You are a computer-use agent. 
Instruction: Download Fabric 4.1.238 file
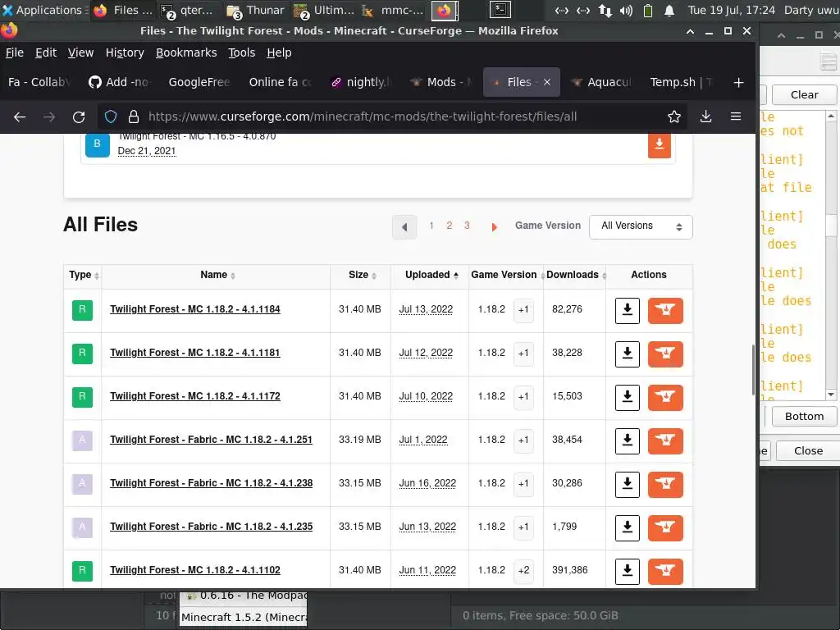point(628,484)
